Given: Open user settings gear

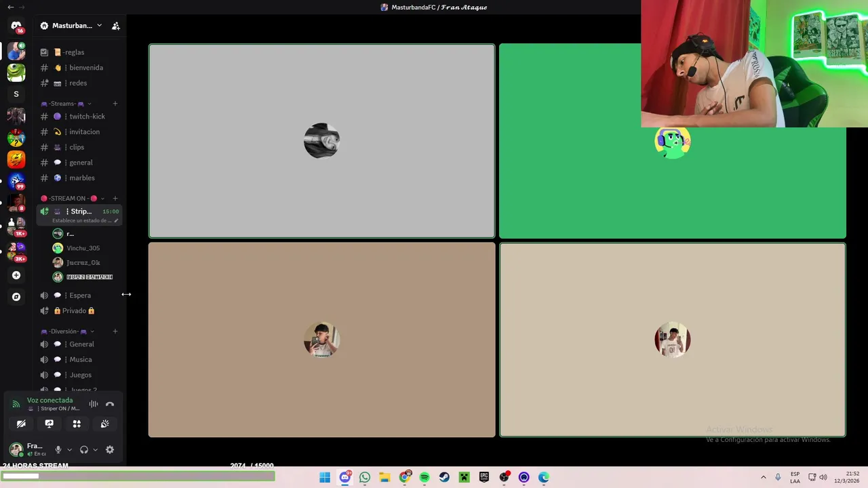Looking at the screenshot, I should [110, 449].
